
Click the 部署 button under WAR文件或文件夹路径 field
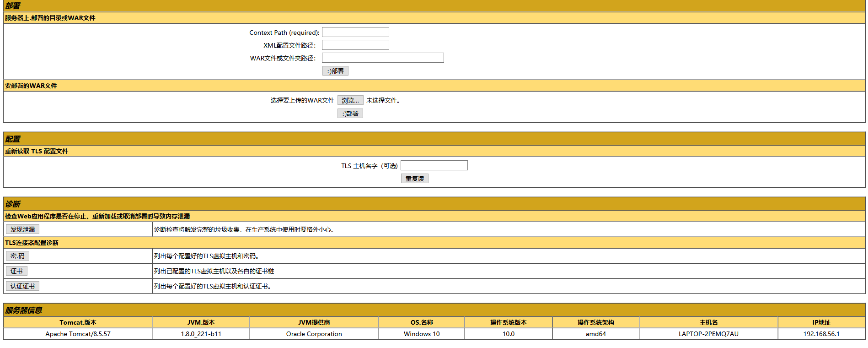click(335, 71)
